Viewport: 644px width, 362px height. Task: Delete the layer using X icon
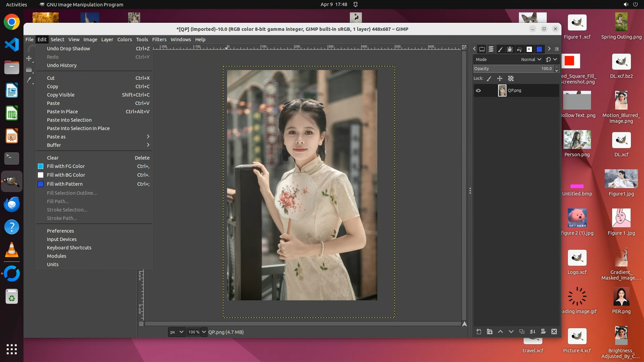pos(554,331)
